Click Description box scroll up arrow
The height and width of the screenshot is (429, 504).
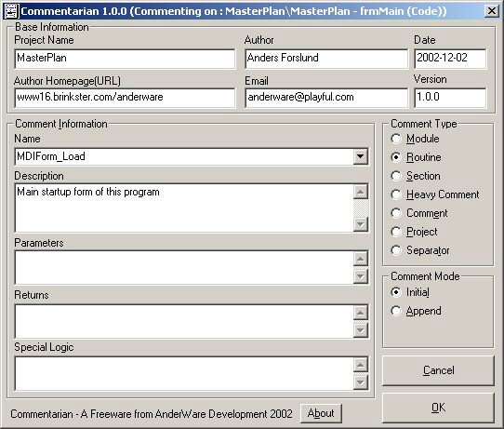point(360,192)
